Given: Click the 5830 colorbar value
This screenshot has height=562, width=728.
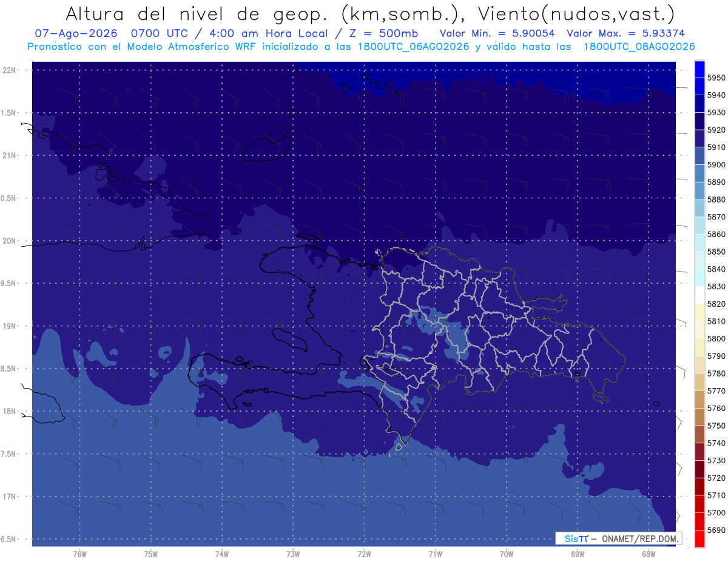Looking at the screenshot, I should pyautogui.click(x=716, y=286).
